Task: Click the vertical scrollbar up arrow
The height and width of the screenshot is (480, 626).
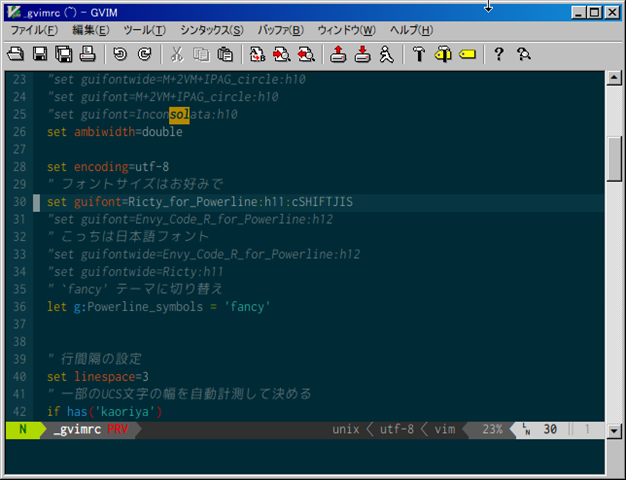Action: (x=617, y=77)
